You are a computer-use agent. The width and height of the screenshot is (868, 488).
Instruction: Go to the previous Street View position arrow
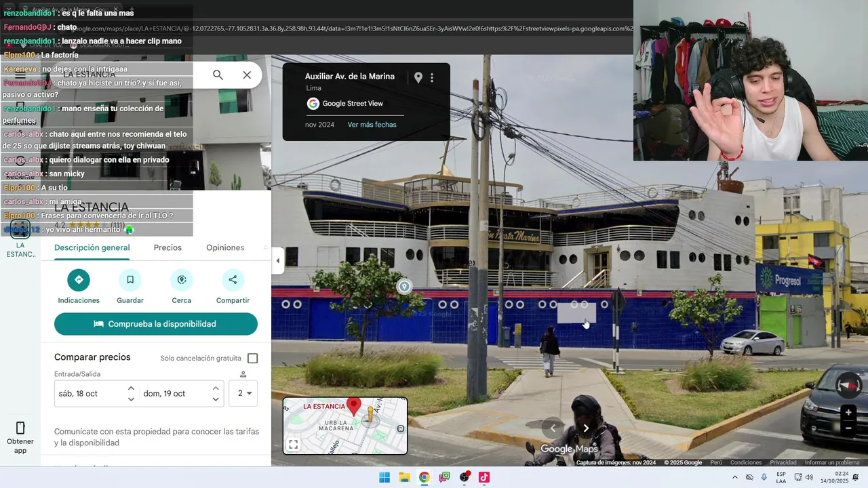(x=553, y=428)
